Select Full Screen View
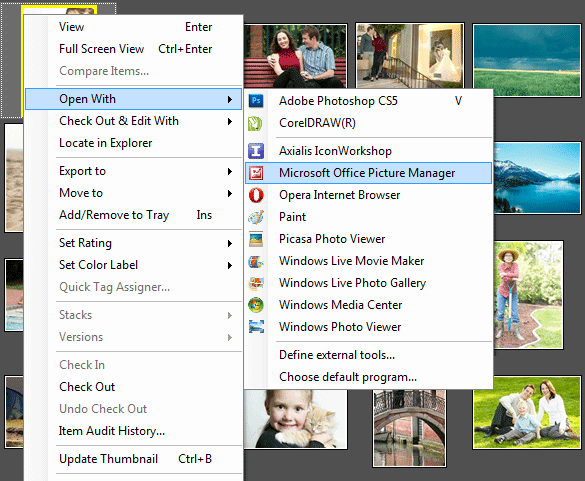The height and width of the screenshot is (481, 585). point(133,49)
